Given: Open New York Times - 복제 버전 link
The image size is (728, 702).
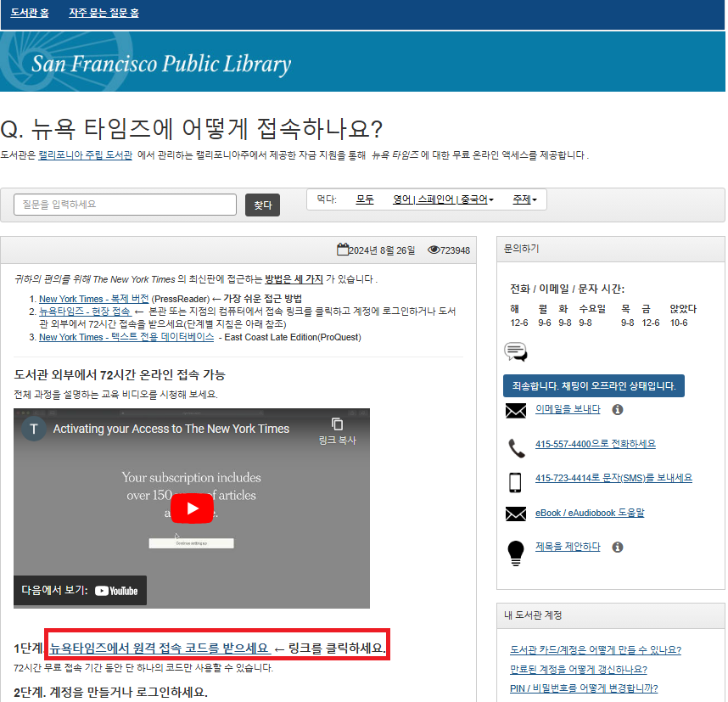Looking at the screenshot, I should click(x=94, y=299).
